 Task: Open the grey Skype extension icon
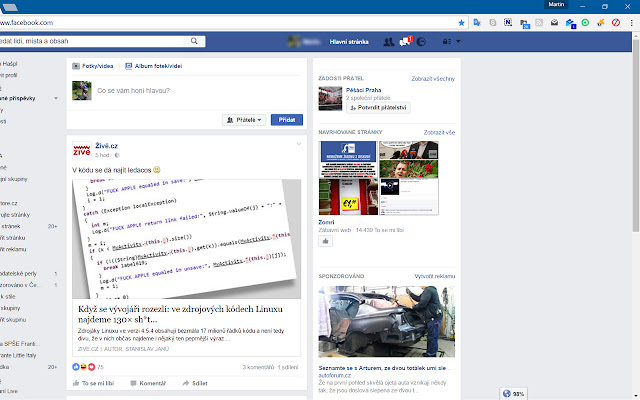[x=493, y=23]
